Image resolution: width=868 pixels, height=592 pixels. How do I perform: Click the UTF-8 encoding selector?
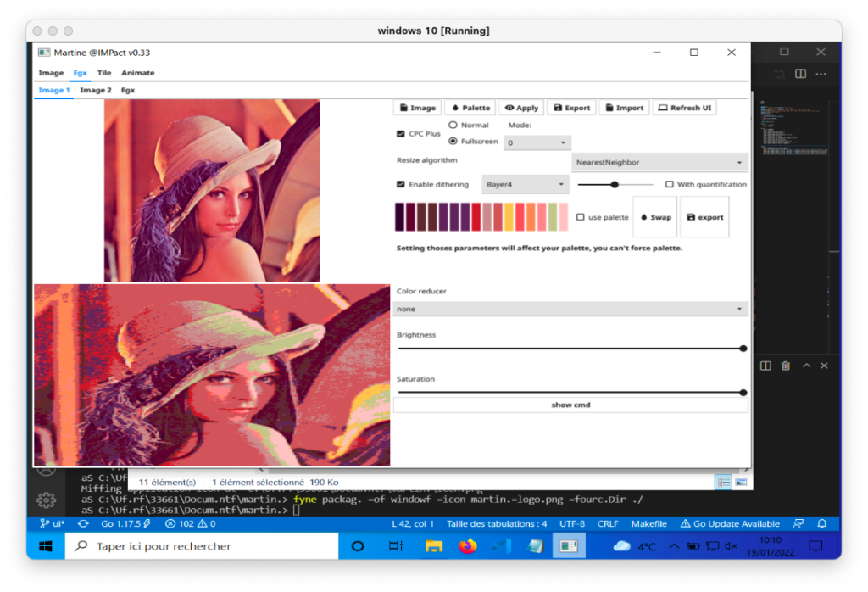[x=572, y=523]
